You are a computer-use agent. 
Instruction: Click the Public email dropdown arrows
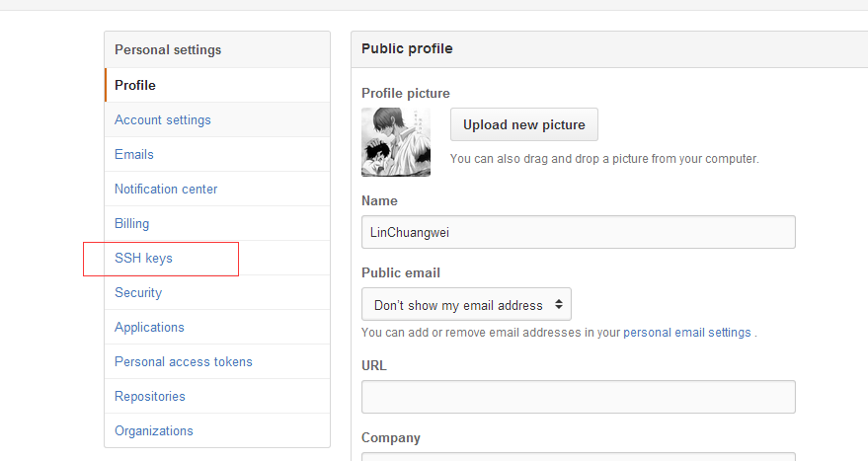pos(559,304)
